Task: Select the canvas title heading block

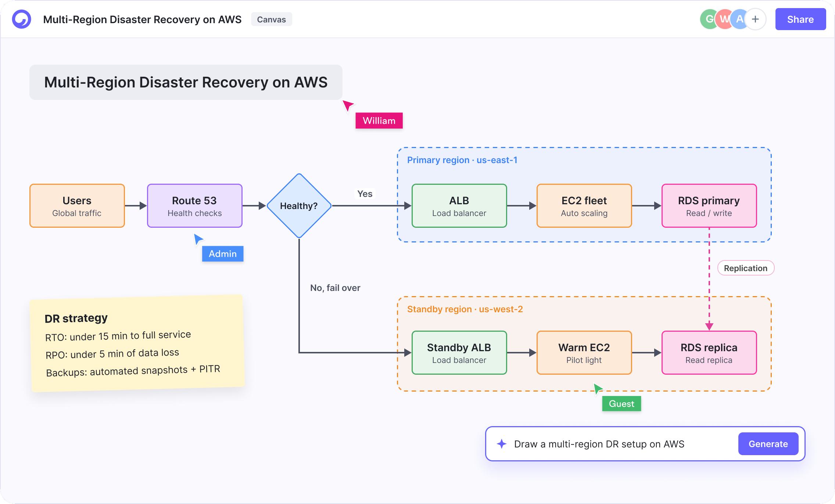Action: (186, 82)
